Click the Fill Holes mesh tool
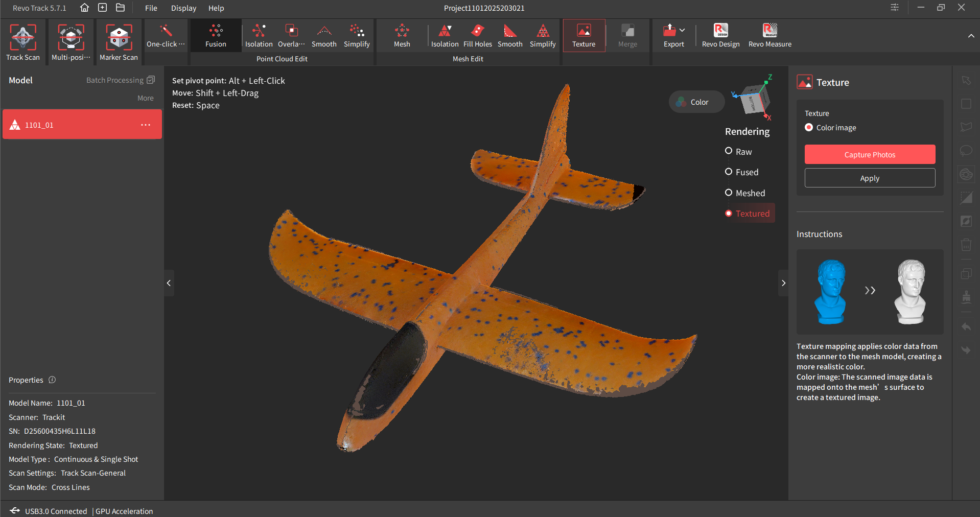The width and height of the screenshot is (980, 517). coord(477,36)
